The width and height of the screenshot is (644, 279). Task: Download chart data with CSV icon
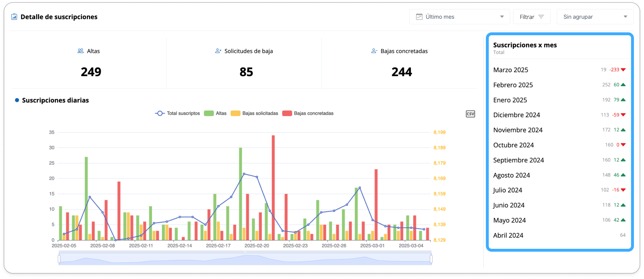click(470, 114)
